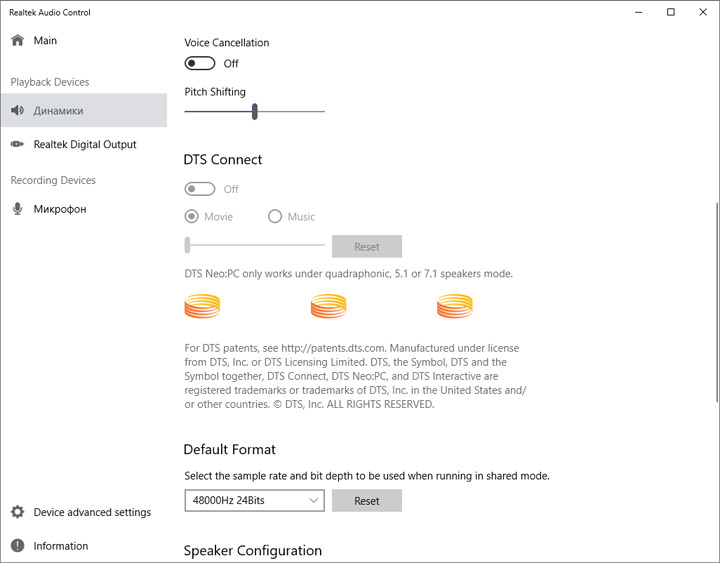Click the Main home icon
This screenshot has width=720, height=563.
pyautogui.click(x=17, y=41)
